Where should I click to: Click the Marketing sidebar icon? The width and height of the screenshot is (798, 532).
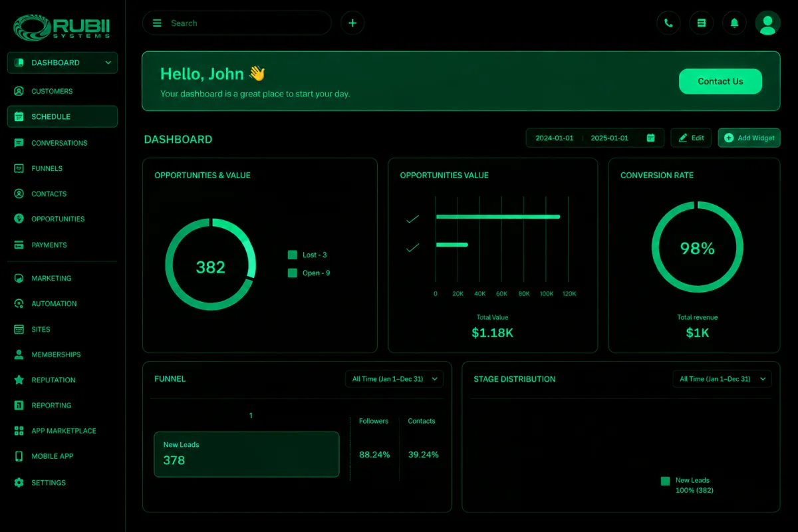click(19, 278)
